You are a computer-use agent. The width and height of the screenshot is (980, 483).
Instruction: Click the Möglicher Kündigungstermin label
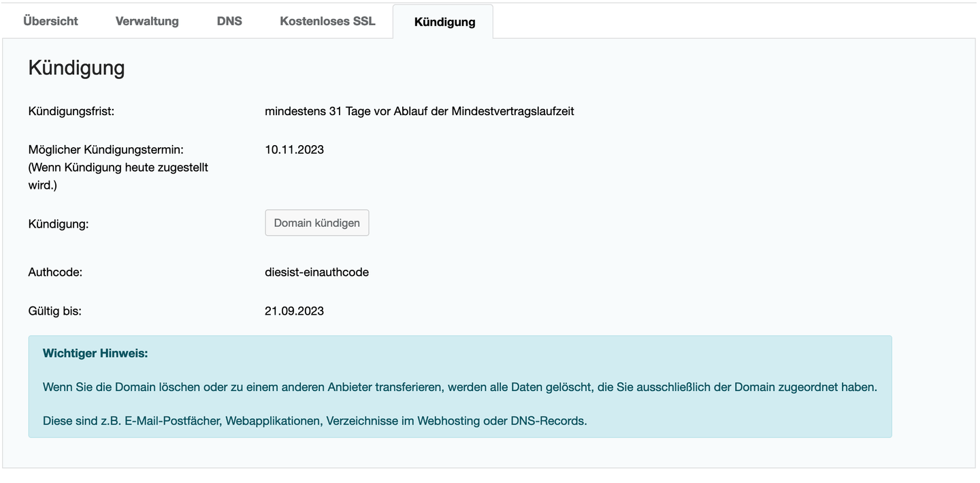click(106, 149)
